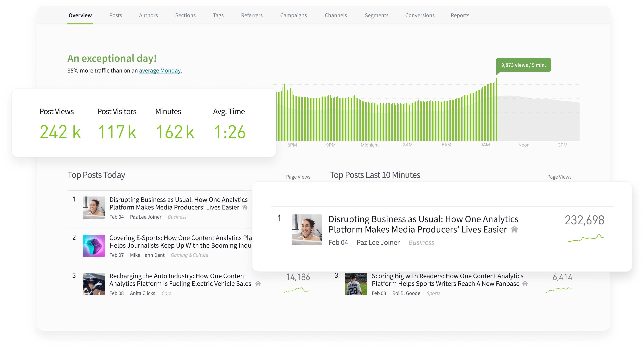Switch to the Posts tab
The width and height of the screenshot is (644, 348).
pyautogui.click(x=116, y=15)
